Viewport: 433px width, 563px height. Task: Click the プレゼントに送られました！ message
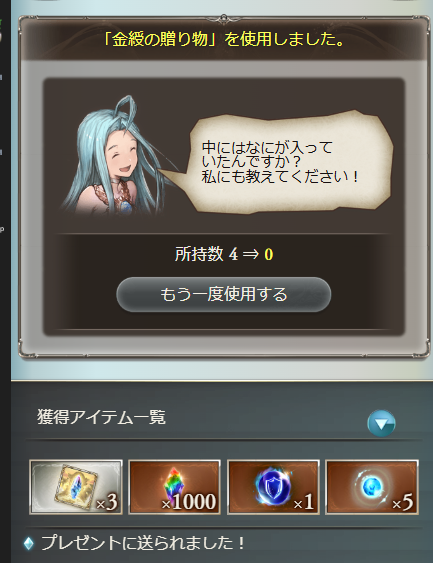tap(143, 543)
